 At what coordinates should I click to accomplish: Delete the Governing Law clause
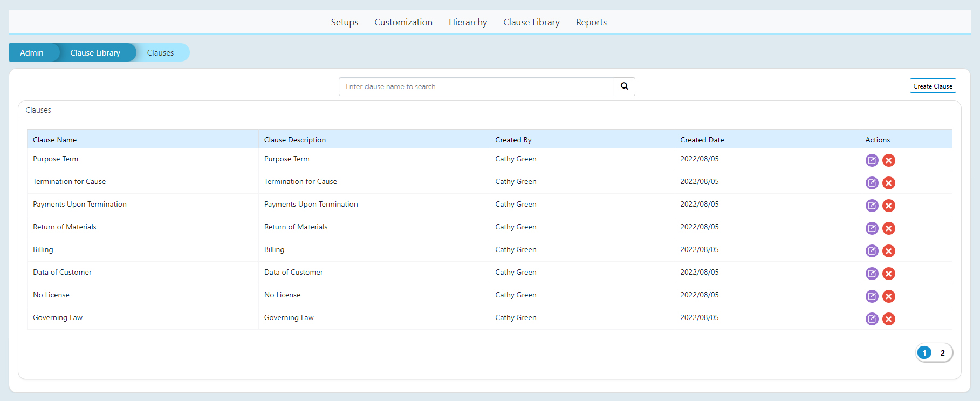coord(889,319)
